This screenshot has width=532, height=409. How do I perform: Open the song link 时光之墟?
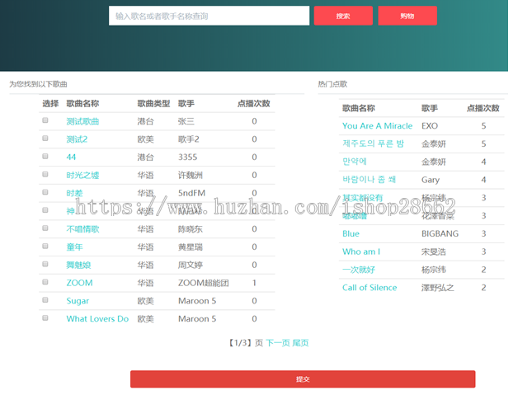82,176
